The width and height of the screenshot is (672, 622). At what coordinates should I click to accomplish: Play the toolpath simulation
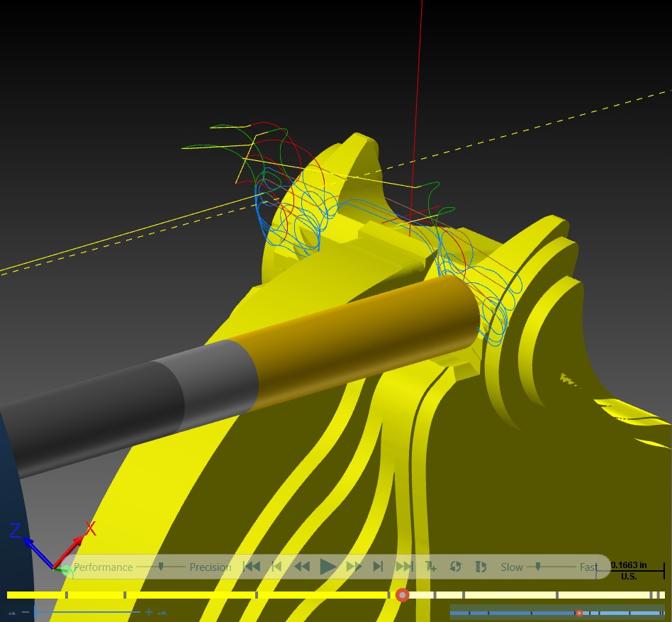coord(328,567)
